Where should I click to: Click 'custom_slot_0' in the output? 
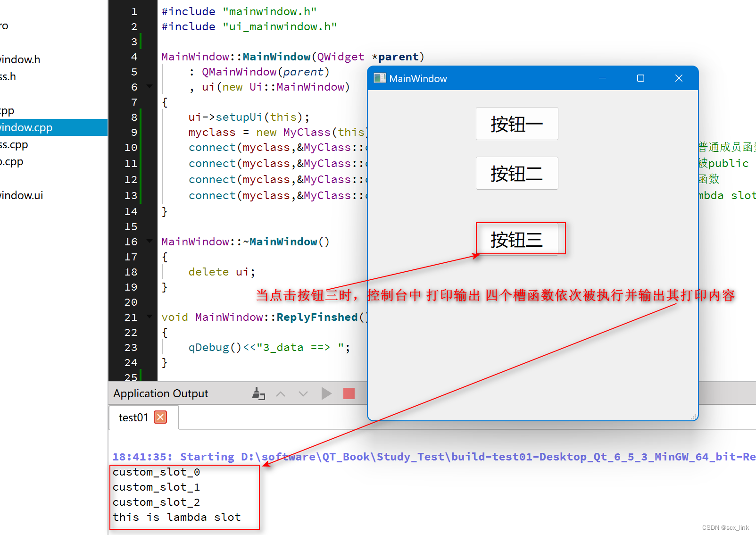point(156,472)
